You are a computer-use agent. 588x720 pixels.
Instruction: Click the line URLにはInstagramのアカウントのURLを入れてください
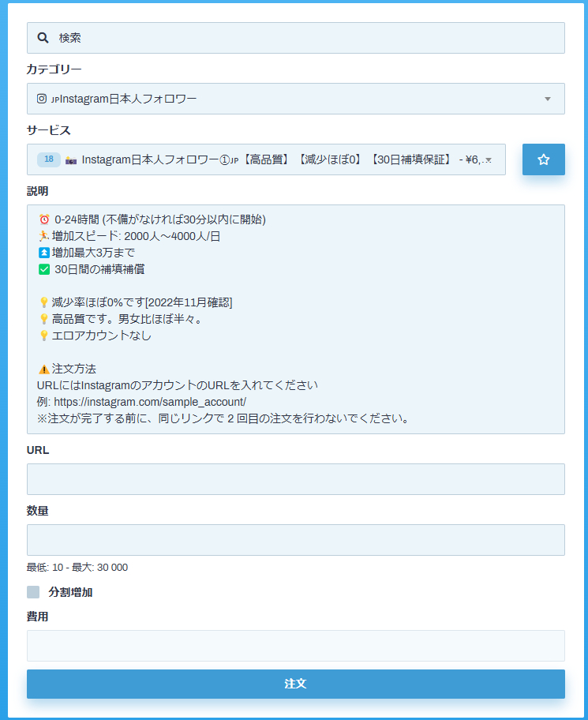click(177, 385)
